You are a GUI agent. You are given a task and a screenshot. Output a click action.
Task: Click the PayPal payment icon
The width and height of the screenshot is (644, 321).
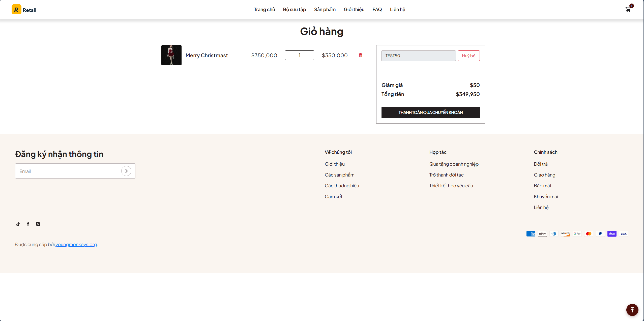tap(600, 234)
